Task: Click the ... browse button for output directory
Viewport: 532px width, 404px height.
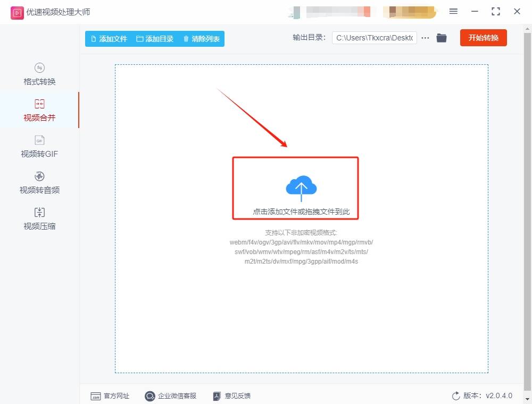Action: [x=425, y=38]
